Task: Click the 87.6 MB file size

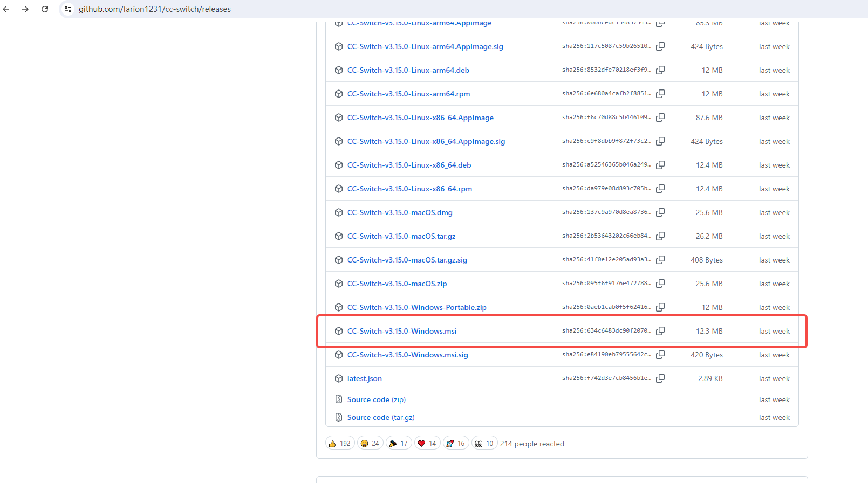Action: [x=709, y=118]
